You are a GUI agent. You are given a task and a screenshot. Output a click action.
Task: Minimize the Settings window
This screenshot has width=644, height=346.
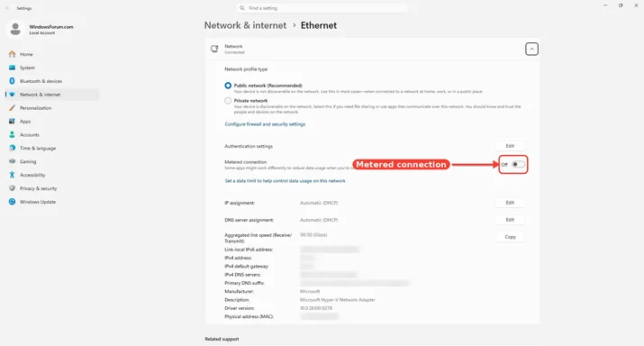(605, 5)
